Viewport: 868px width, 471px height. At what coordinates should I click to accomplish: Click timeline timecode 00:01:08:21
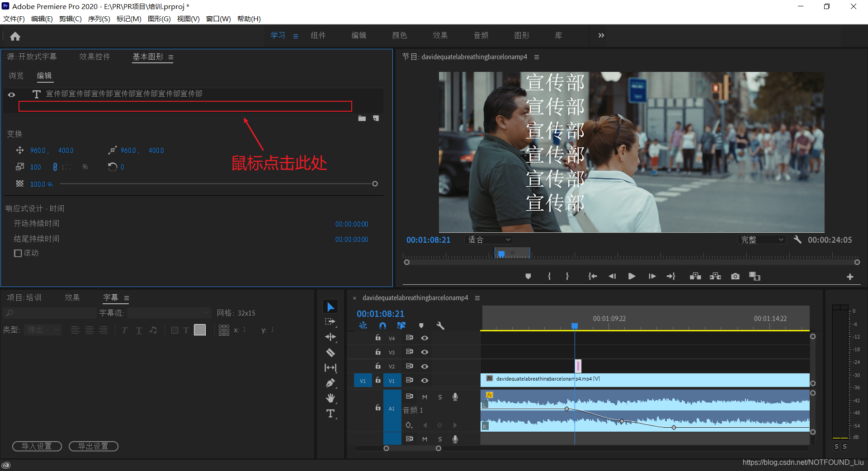pos(380,314)
